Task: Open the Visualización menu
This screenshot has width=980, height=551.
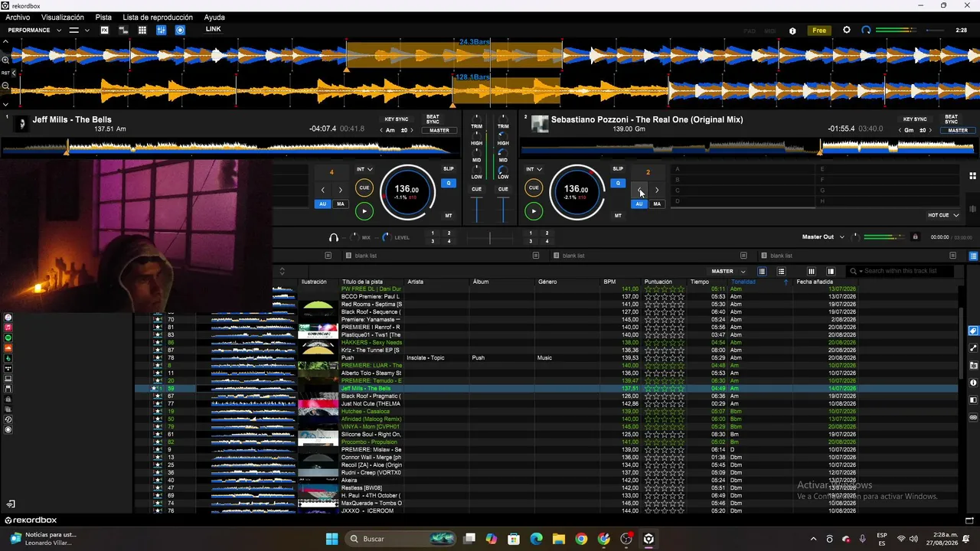Action: (63, 17)
